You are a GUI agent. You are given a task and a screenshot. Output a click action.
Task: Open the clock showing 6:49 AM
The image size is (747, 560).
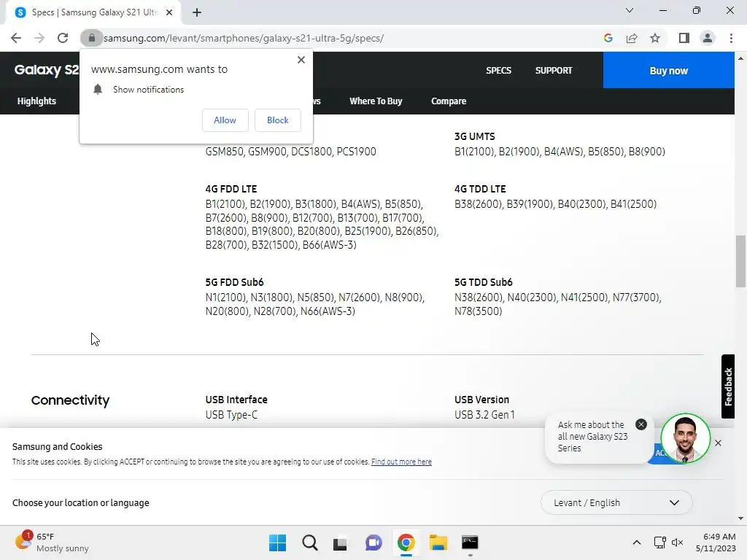pyautogui.click(x=715, y=542)
